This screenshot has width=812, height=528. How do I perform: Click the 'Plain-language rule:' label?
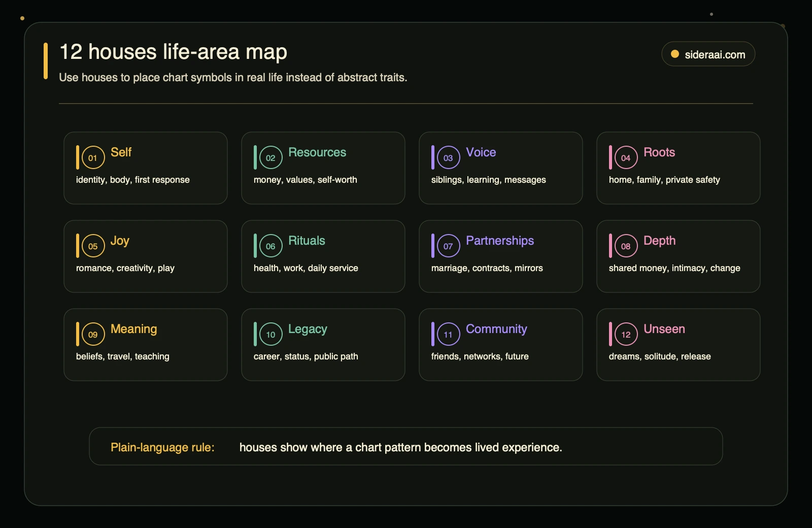pos(162,447)
